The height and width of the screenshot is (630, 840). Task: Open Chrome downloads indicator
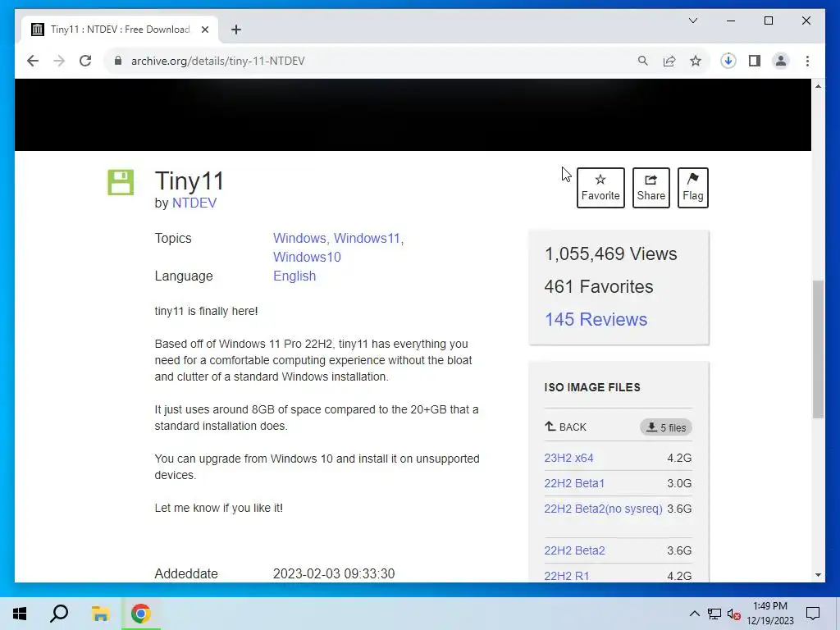[x=728, y=61]
